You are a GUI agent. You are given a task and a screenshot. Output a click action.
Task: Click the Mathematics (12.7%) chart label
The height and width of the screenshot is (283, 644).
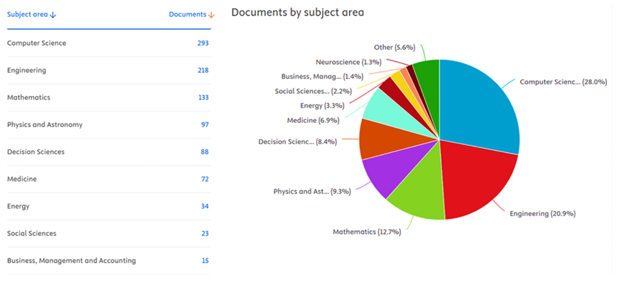tap(367, 232)
